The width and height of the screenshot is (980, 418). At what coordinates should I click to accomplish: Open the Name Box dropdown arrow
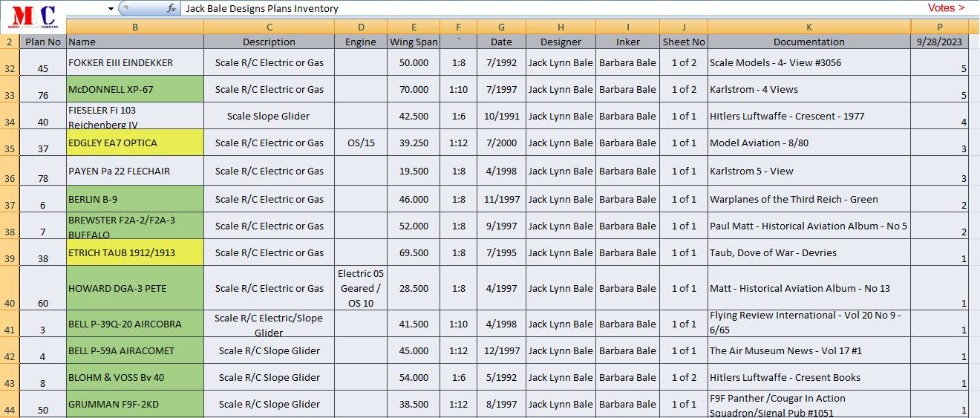[x=111, y=9]
